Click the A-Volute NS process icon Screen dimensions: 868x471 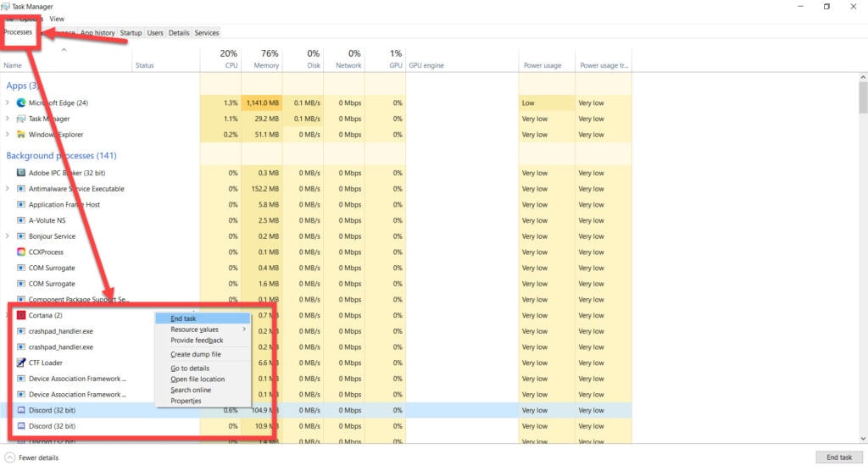pyautogui.click(x=21, y=220)
